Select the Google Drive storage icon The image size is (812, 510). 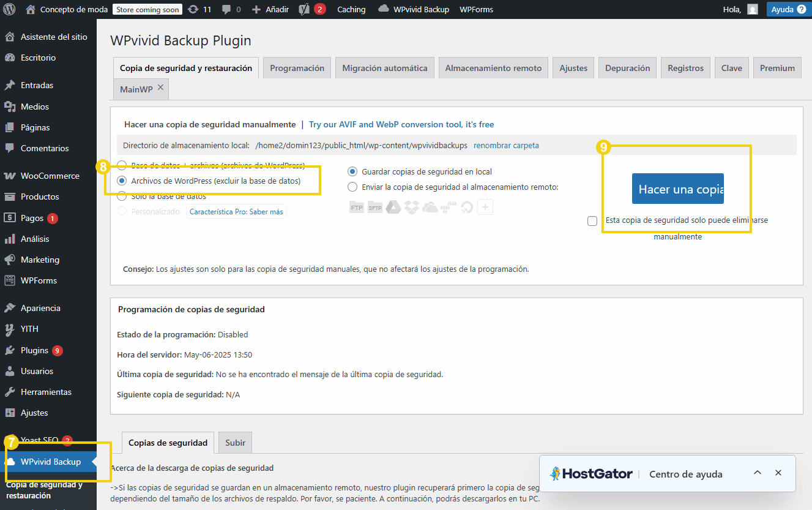tap(393, 208)
